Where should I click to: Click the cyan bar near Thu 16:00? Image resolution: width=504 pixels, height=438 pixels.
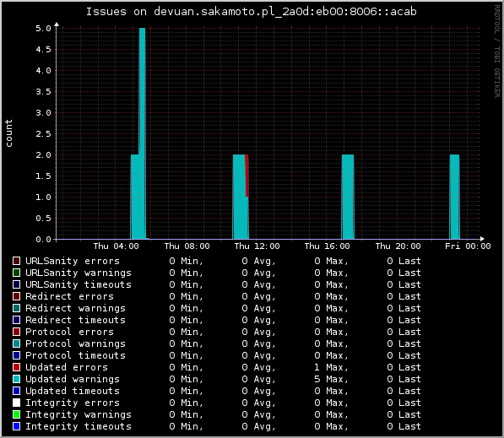point(348,197)
